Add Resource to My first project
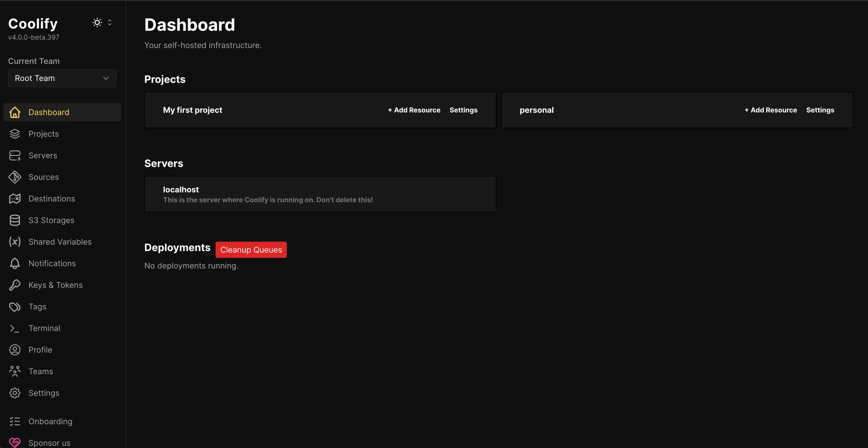 point(414,110)
